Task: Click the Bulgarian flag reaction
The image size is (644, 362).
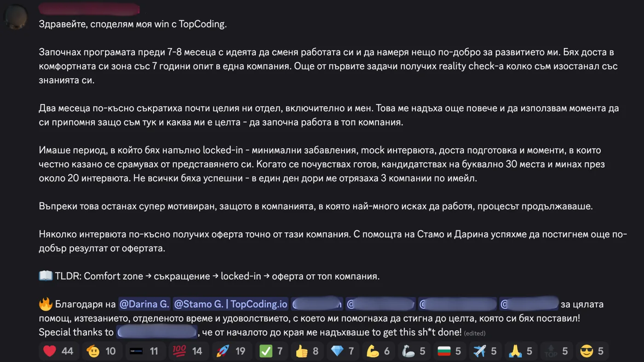Action: [449, 351]
